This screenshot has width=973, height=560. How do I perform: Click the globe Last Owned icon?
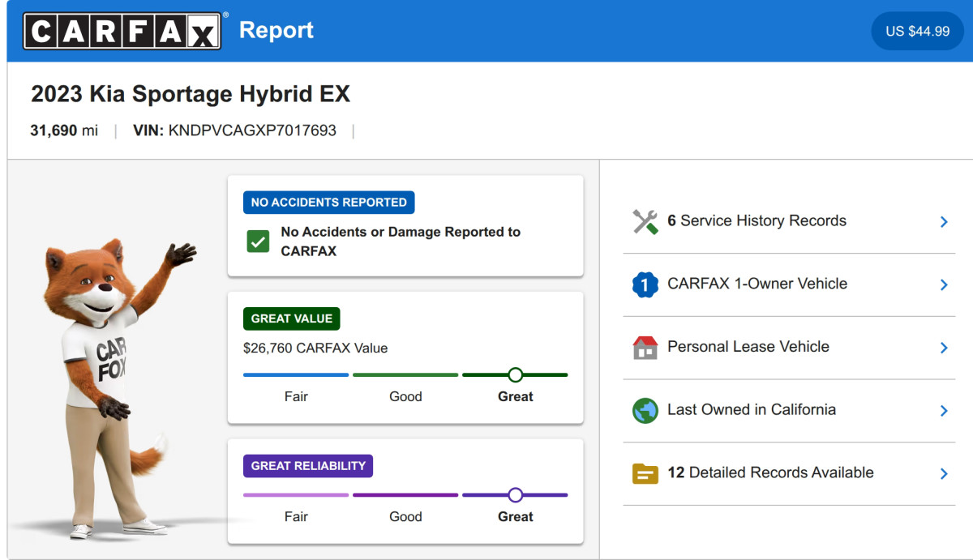pos(645,410)
